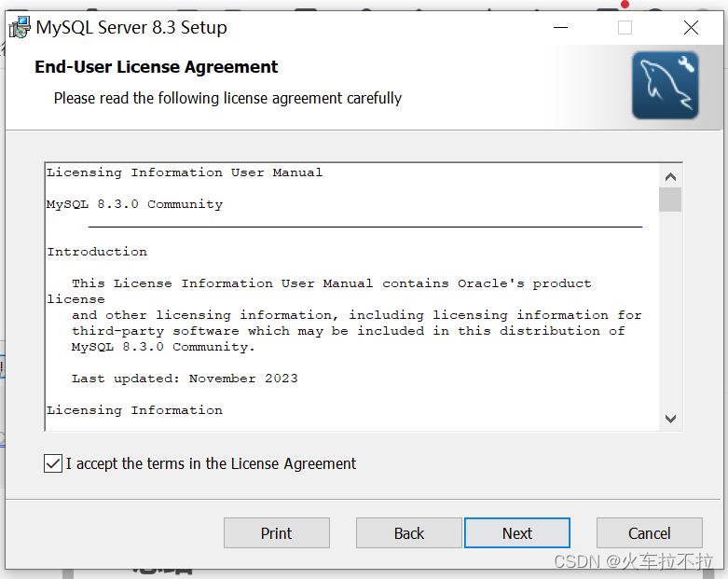Click the MySQL dolphin logo image
The width and height of the screenshot is (728, 579).
pyautogui.click(x=665, y=86)
